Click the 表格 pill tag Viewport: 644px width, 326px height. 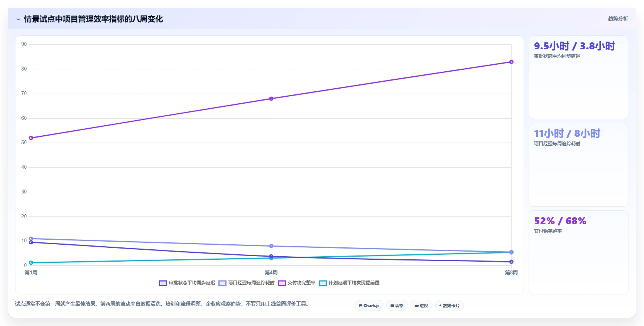(x=397, y=306)
